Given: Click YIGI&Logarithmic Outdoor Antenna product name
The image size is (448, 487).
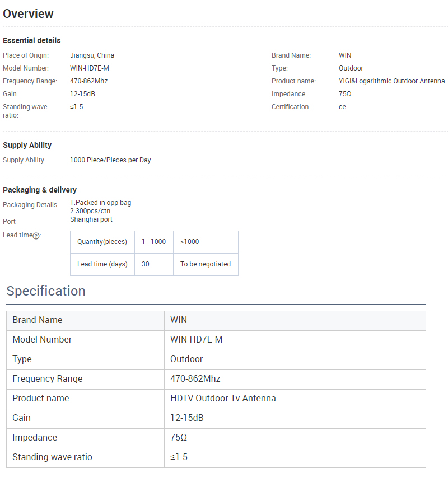Looking at the screenshot, I should 391,81.
